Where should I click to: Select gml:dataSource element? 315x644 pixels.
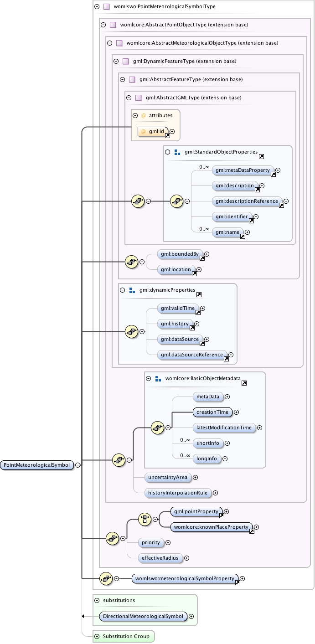pyautogui.click(x=180, y=340)
